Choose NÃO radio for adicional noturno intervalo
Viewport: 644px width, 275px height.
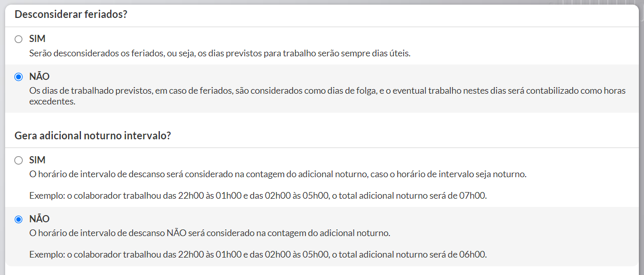(x=18, y=219)
